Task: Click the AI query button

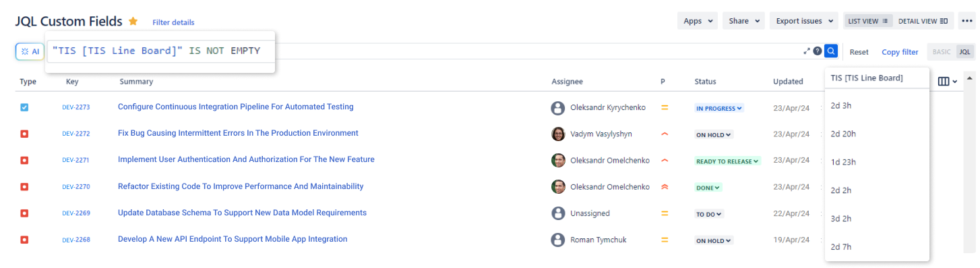Action: [30, 51]
